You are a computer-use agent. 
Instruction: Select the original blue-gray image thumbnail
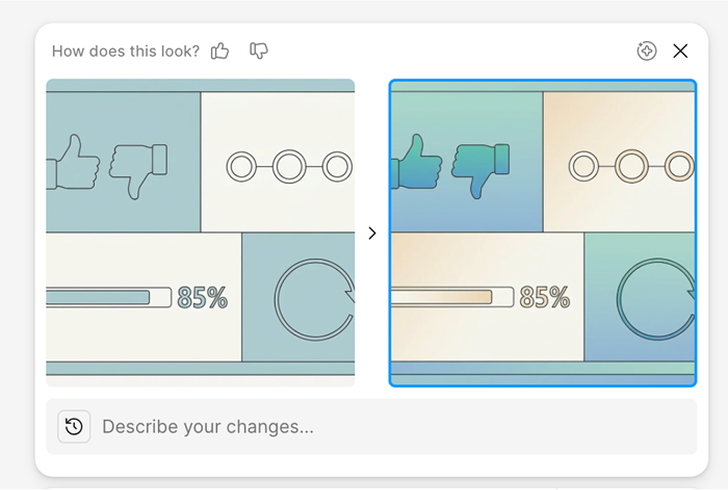point(200,232)
